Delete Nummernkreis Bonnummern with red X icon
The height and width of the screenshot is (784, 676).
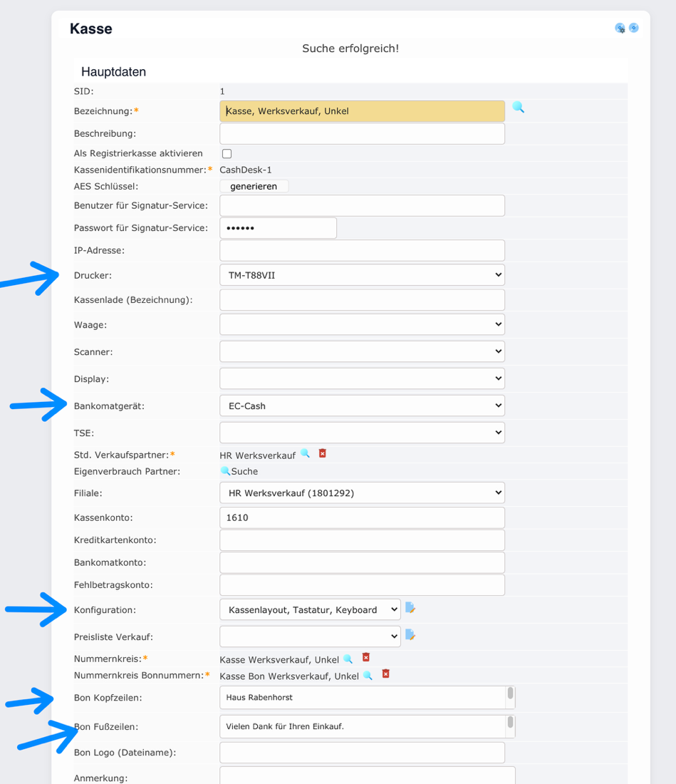(385, 674)
